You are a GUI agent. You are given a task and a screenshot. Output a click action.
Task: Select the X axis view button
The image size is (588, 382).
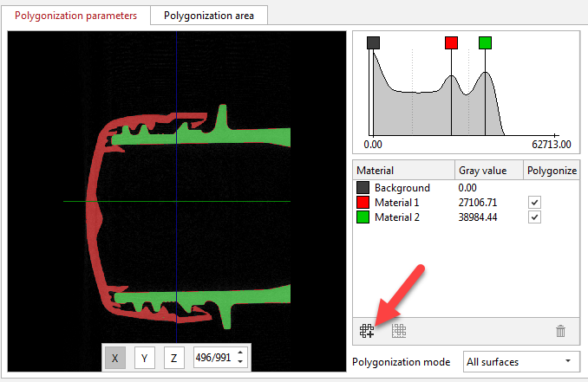pyautogui.click(x=115, y=358)
